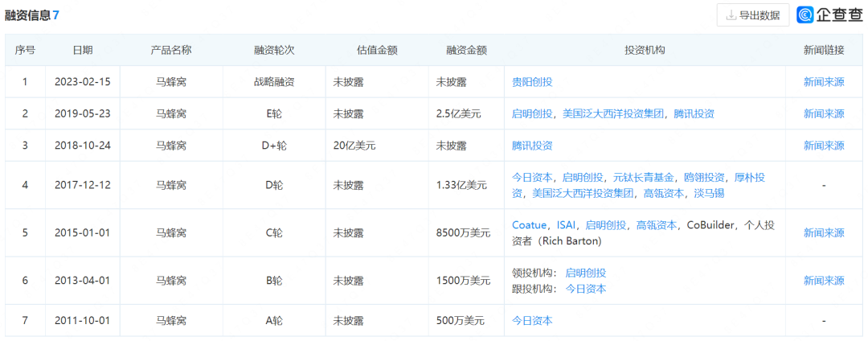This screenshot has height=341, width=868.
Task: Click 腾讯投资 in the E轮 row
Action: point(694,114)
